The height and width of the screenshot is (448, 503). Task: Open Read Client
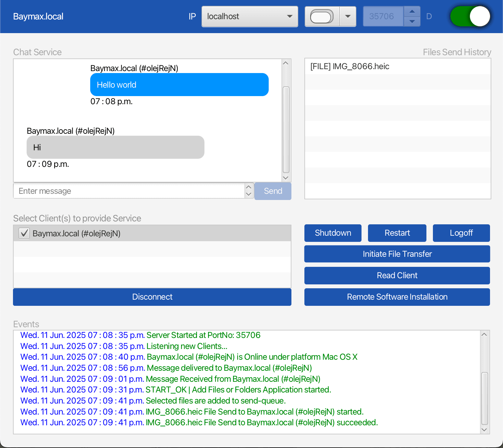pyautogui.click(x=397, y=275)
